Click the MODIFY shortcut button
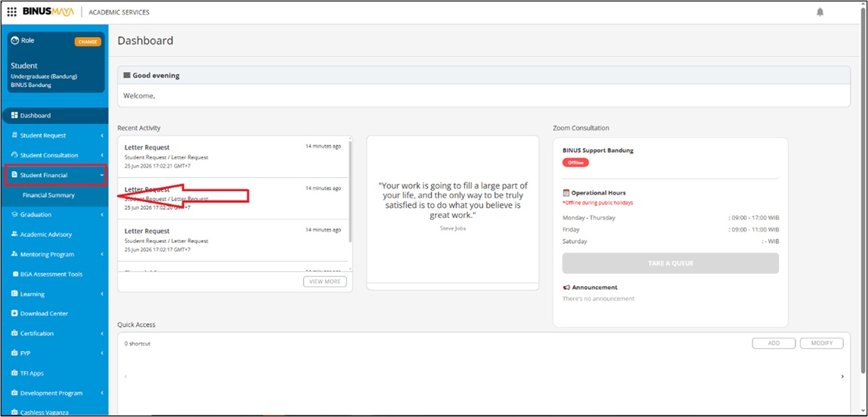 coord(821,344)
